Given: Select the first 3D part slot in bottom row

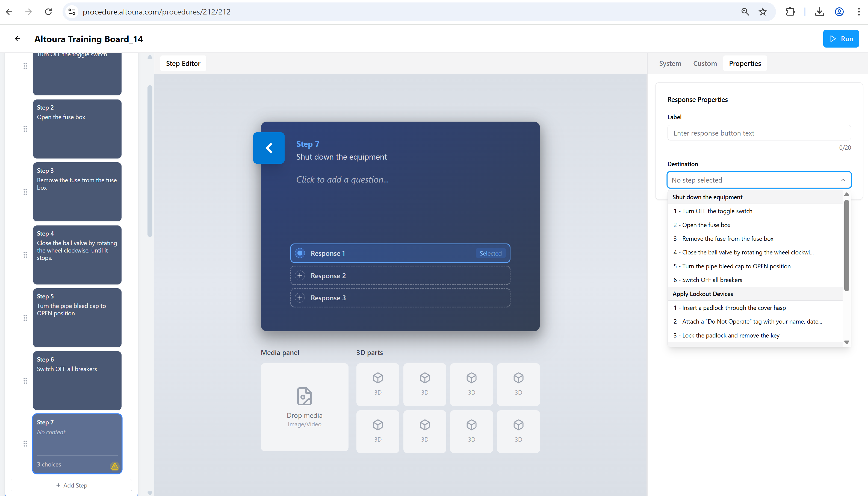Looking at the screenshot, I should [377, 431].
